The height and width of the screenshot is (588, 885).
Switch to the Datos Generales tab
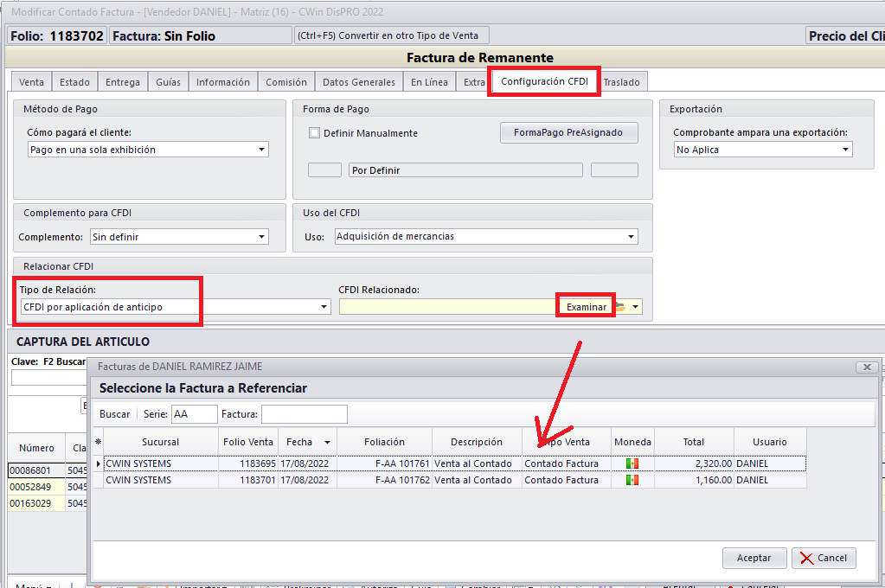tap(358, 82)
